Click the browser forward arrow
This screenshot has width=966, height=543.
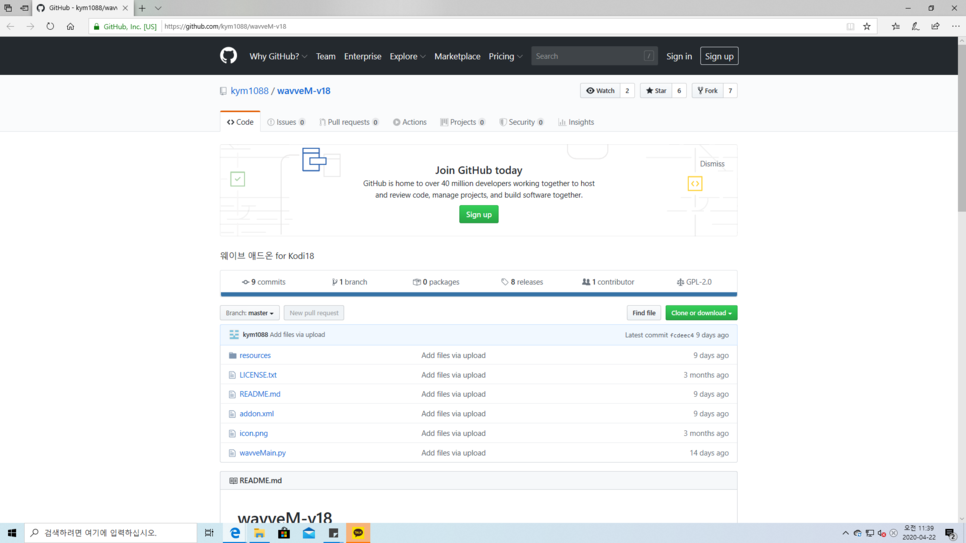tap(30, 27)
